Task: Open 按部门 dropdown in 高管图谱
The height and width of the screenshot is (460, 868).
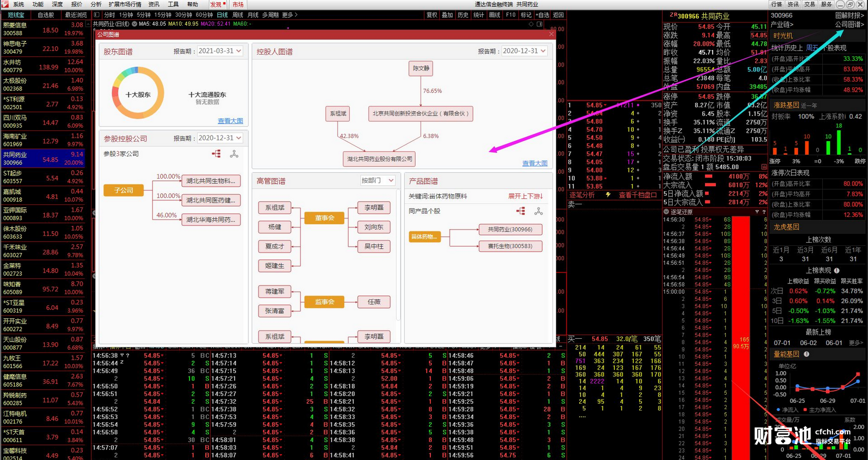Action: pyautogui.click(x=378, y=180)
